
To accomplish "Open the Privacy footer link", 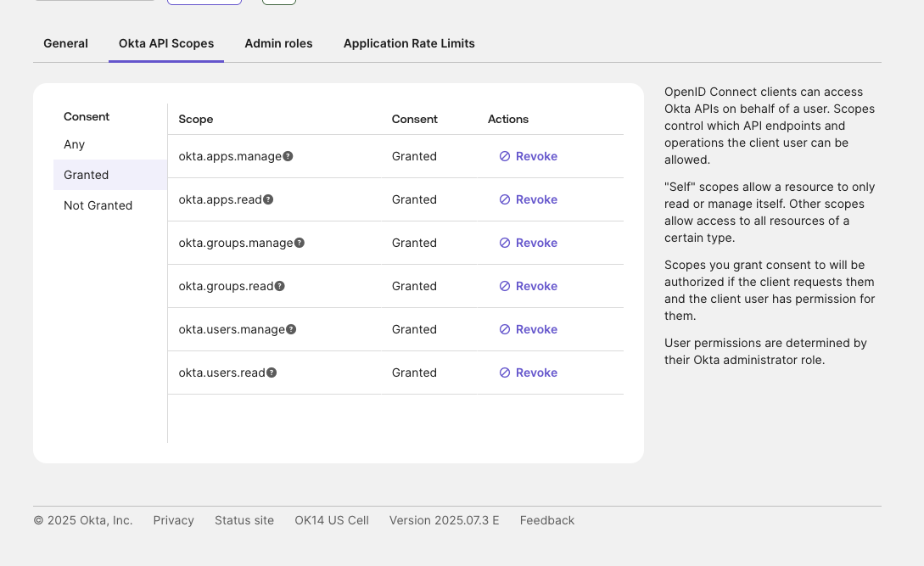I will 173,521.
